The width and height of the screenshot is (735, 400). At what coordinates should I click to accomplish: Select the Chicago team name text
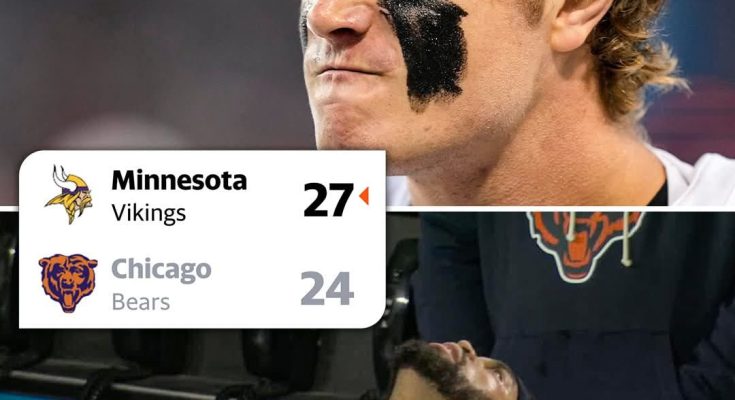(161, 270)
